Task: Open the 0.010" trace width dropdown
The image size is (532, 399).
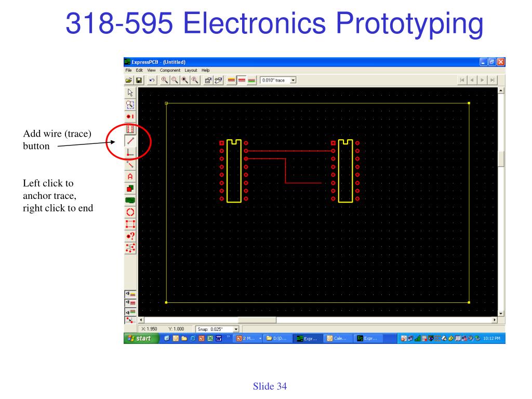Action: tap(293, 81)
